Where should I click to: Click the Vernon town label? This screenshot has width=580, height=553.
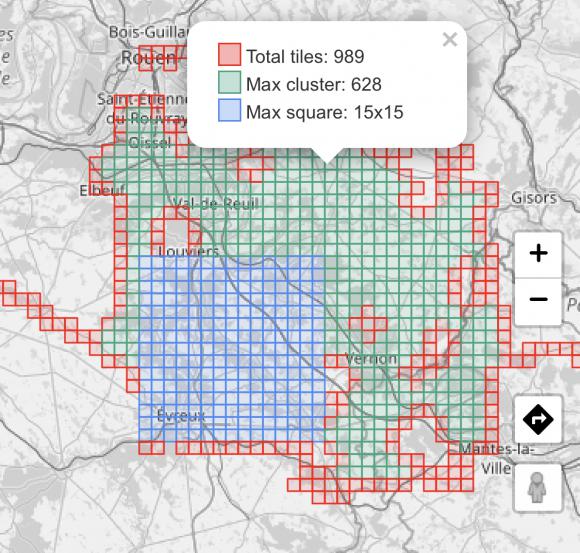(371, 358)
